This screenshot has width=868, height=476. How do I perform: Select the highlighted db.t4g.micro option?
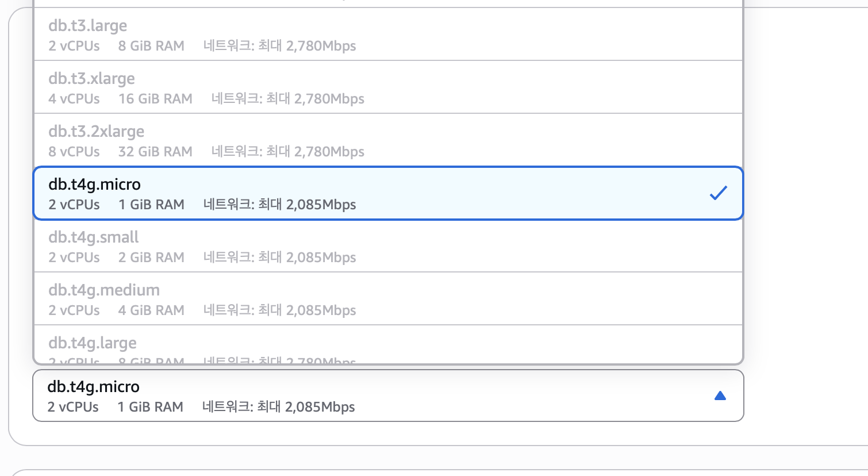[x=388, y=193]
